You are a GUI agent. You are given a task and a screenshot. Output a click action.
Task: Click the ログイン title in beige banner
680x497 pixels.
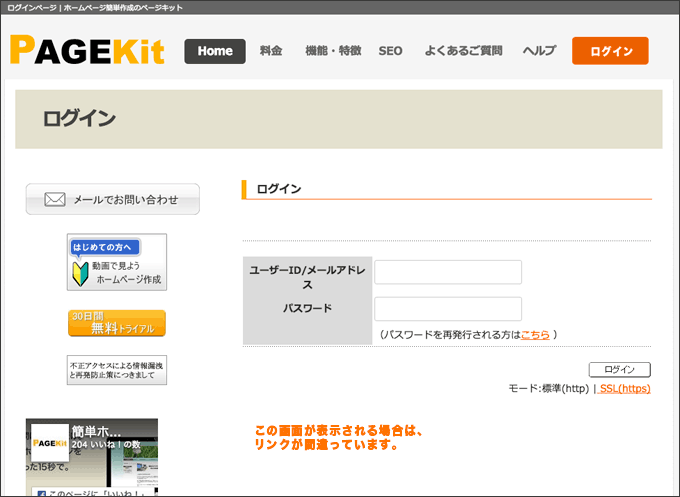79,118
